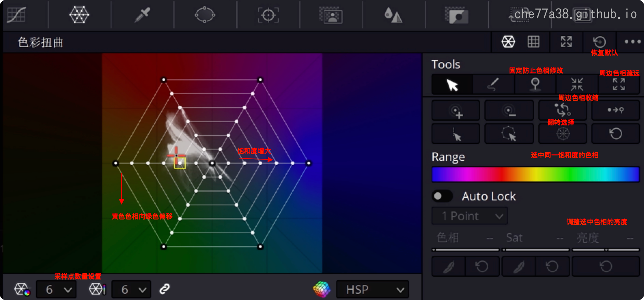Reset the luma adjustment
644x300 pixels.
click(606, 267)
